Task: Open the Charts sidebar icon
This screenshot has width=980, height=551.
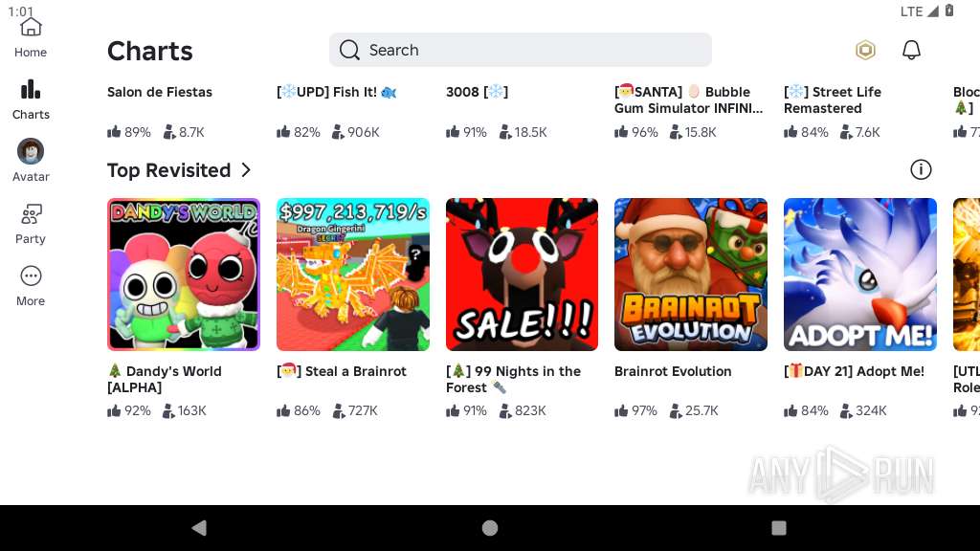Action: pos(31,99)
